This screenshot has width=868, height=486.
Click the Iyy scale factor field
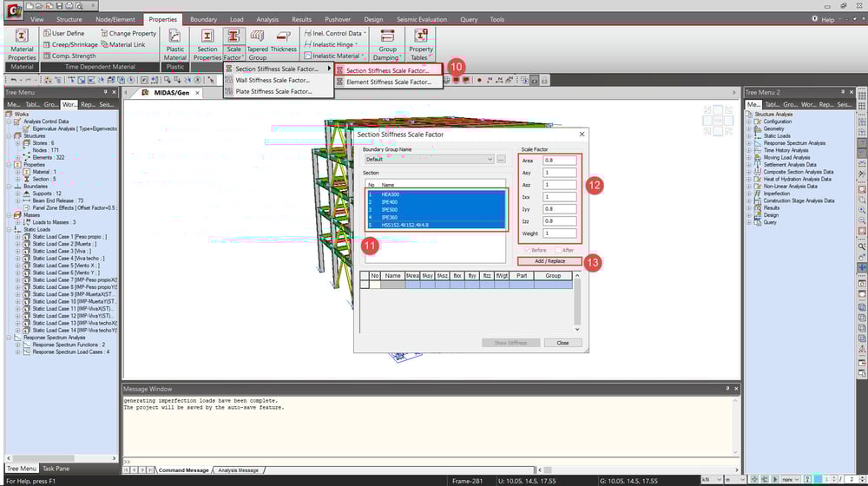[x=559, y=209]
